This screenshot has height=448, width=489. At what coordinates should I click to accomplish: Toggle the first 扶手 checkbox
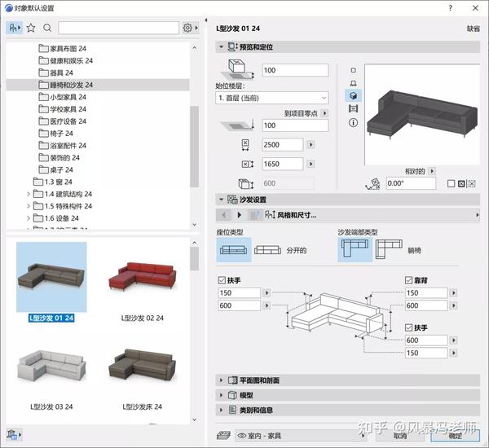[222, 280]
